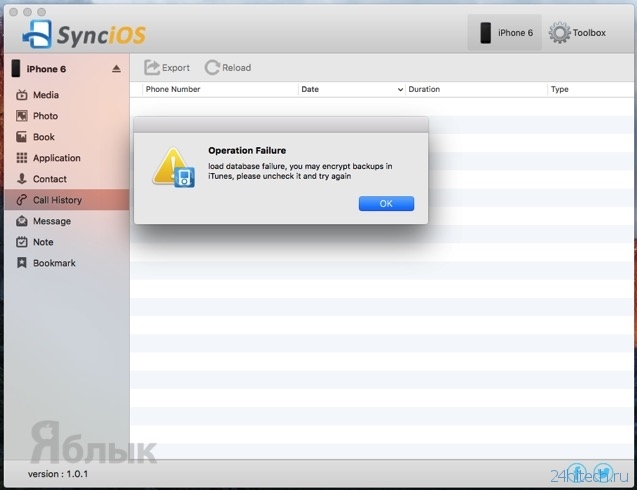Click the yellow minimize window button

[x=27, y=12]
